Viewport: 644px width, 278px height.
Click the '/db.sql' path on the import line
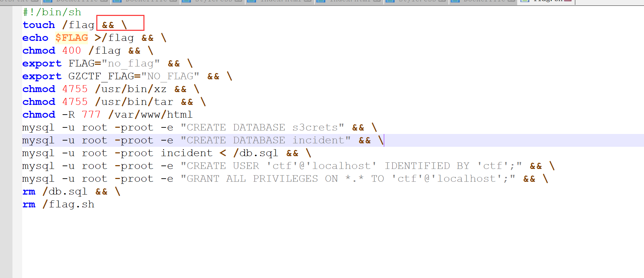[x=256, y=153]
